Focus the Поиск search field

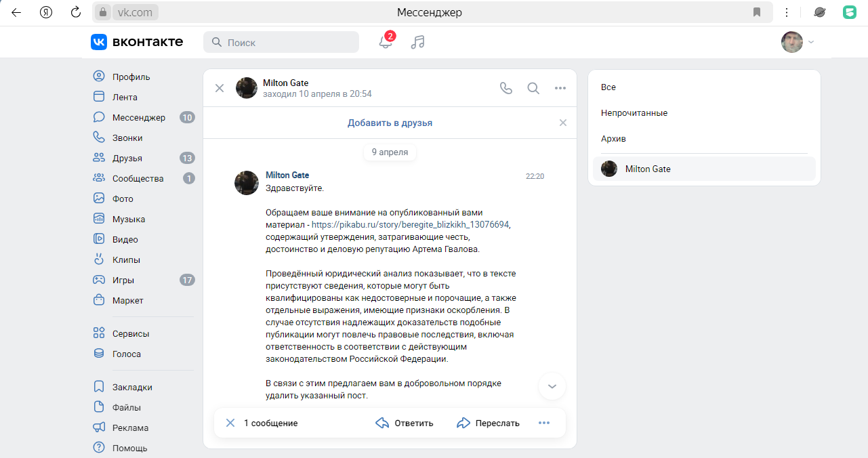(x=281, y=42)
